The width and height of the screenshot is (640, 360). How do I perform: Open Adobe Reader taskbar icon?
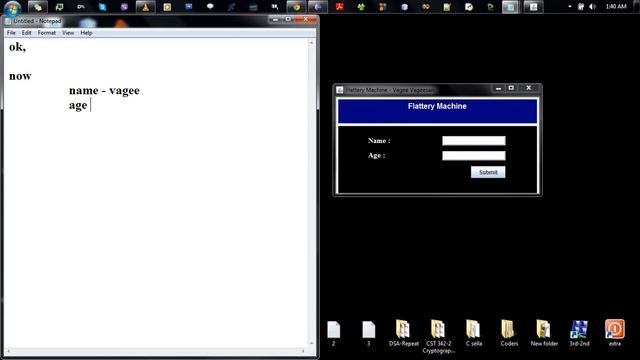pyautogui.click(x=340, y=7)
